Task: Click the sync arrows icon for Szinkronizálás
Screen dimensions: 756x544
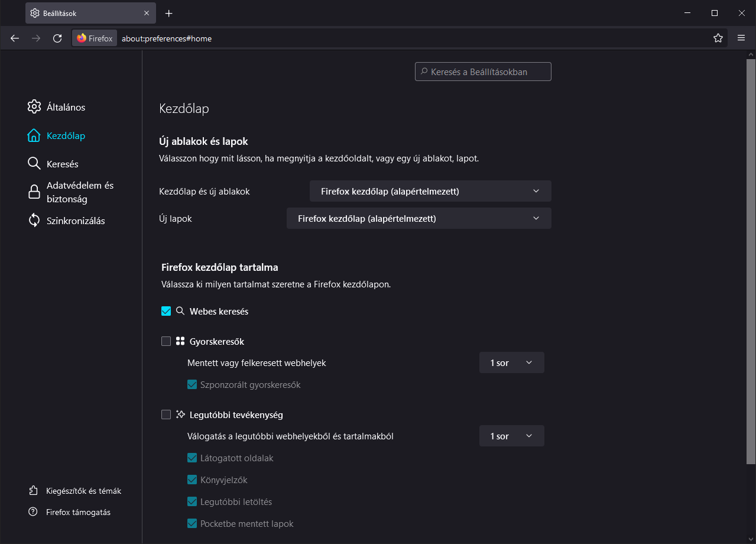Action: (x=34, y=221)
